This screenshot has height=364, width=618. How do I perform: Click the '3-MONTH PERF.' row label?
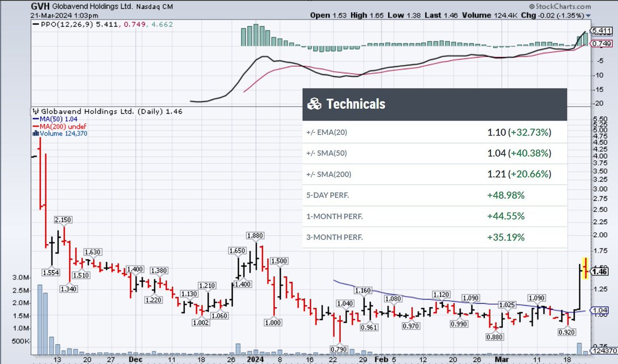pos(334,238)
